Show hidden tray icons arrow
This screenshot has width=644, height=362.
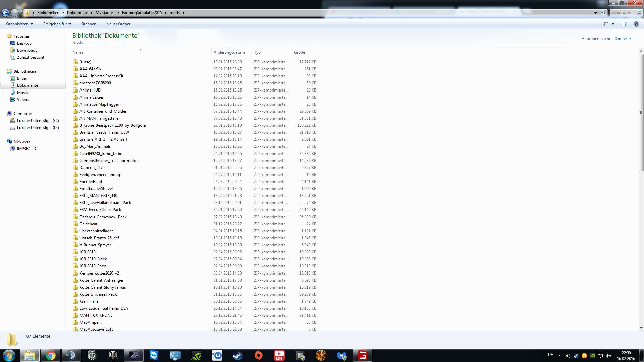pos(560,355)
